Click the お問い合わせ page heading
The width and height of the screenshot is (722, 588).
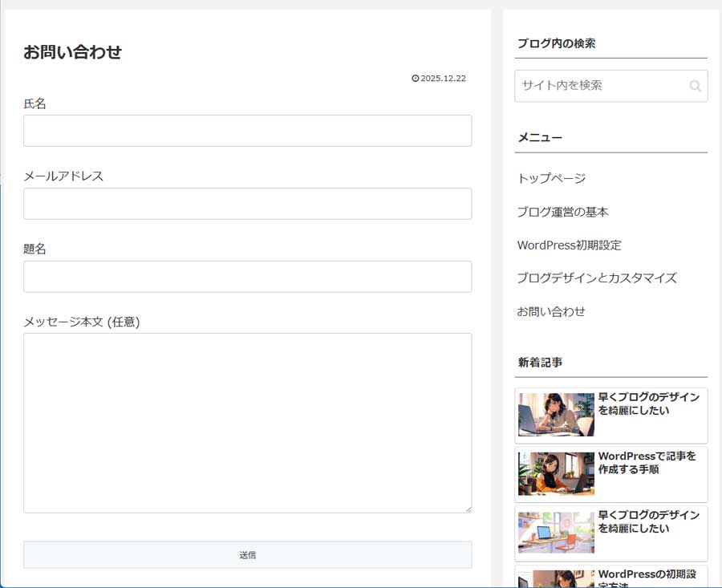point(72,51)
